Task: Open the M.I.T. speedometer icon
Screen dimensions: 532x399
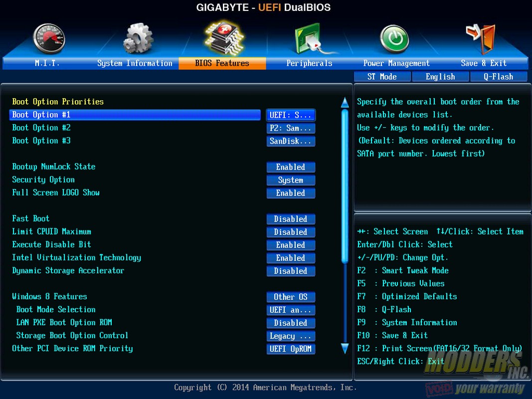Action: pos(49,38)
